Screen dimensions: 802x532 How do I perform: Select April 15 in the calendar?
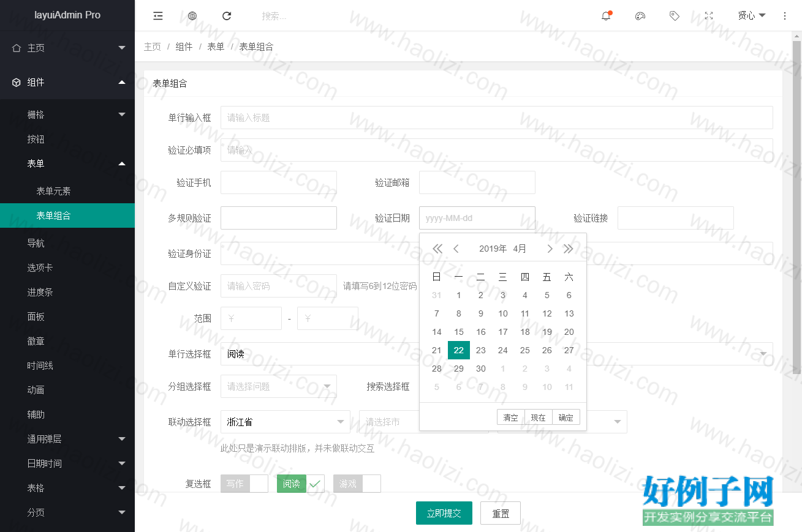[x=459, y=332]
